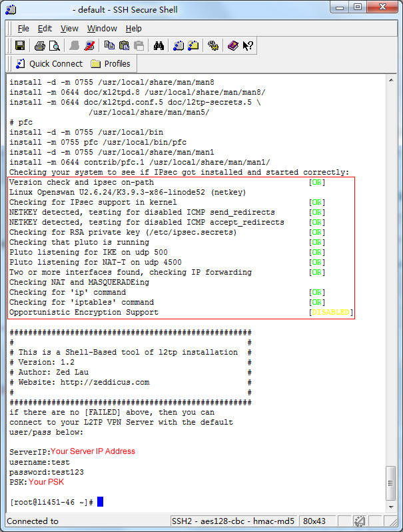This screenshot has height=532, width=403.
Task: Click 'Your PSK' red text
Action: click(x=46, y=482)
